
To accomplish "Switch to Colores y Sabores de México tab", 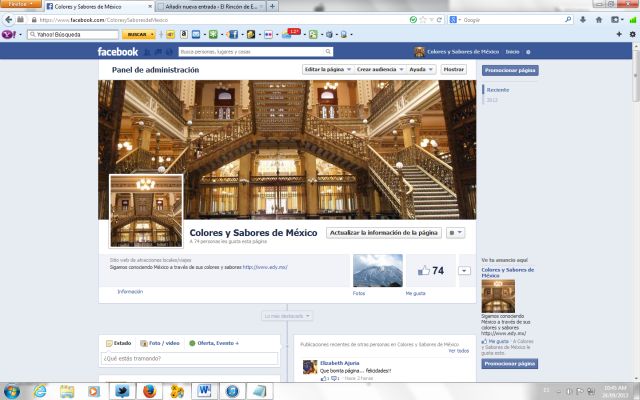I will pos(99,7).
